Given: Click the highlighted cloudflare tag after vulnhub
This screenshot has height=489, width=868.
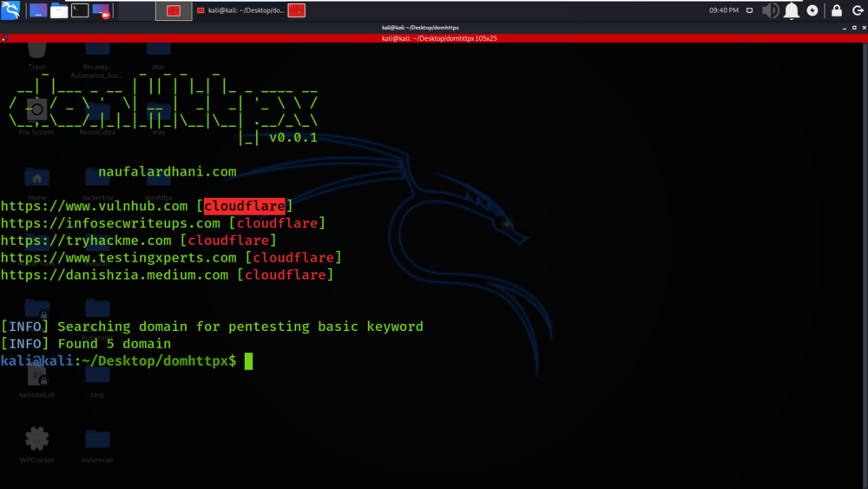Looking at the screenshot, I should click(x=245, y=206).
